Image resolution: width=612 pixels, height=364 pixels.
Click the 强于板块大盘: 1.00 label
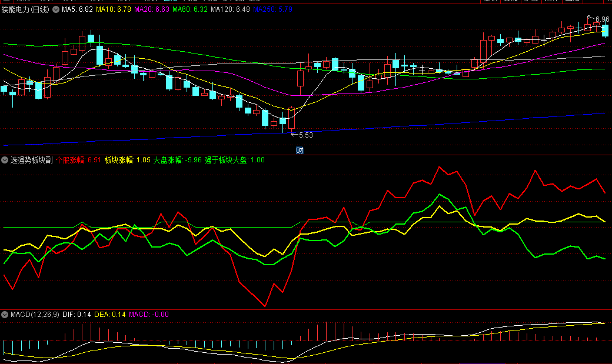pos(235,160)
